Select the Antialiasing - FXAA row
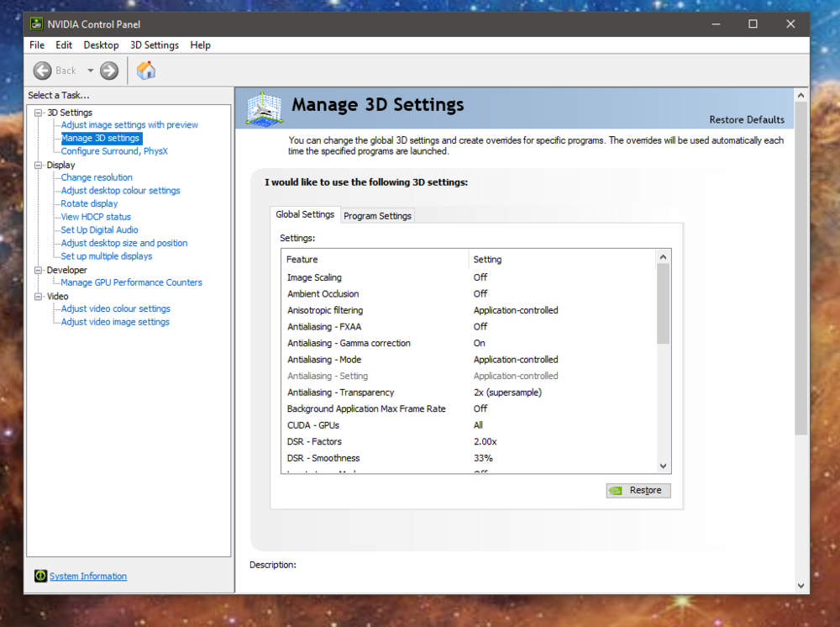Image resolution: width=840 pixels, height=627 pixels. [x=470, y=327]
